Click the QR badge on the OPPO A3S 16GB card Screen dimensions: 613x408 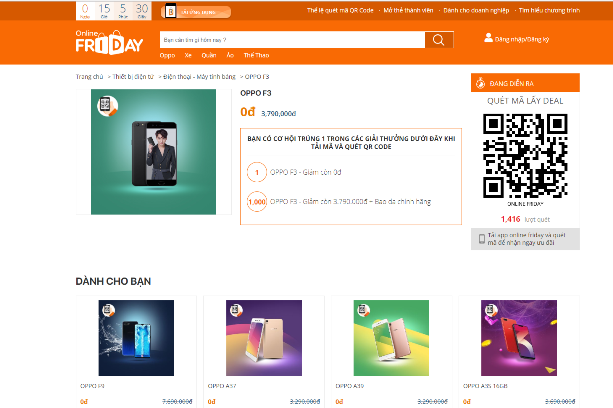pyautogui.click(x=491, y=310)
